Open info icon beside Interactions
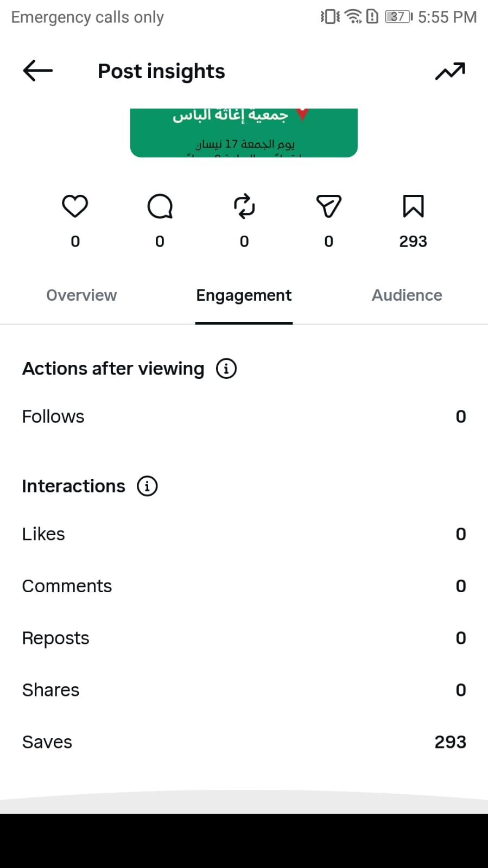The image size is (488, 868). tap(147, 486)
